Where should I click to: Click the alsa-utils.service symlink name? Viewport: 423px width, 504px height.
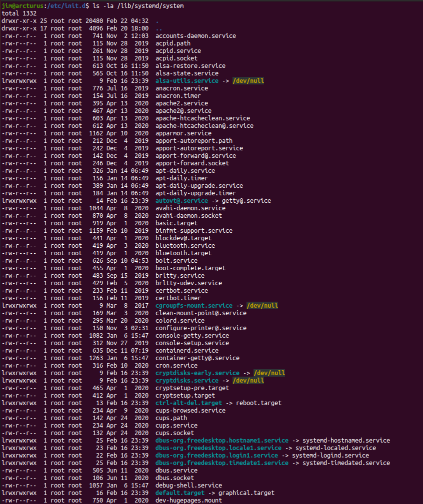coord(187,81)
